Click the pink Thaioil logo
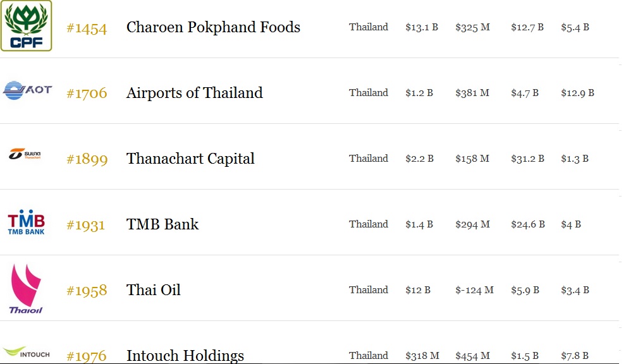Image resolution: width=626 pixels, height=364 pixels. (x=26, y=289)
